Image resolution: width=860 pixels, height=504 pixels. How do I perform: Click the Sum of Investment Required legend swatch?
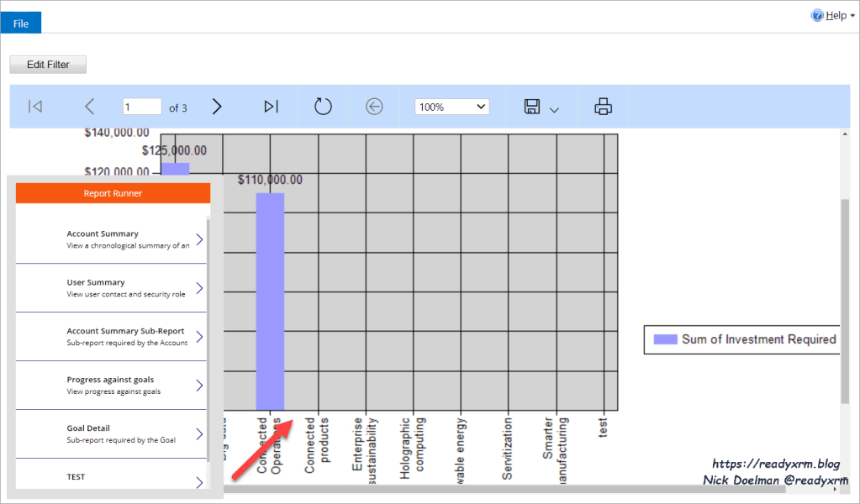[665, 339]
